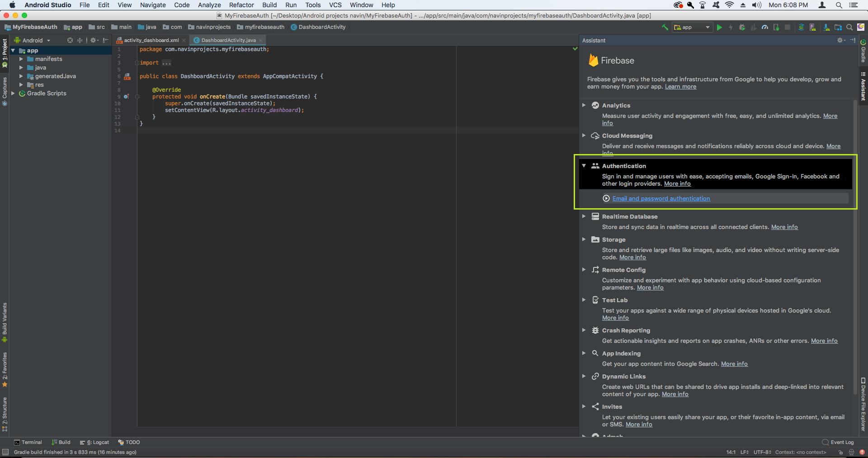Collapse the Authentication section arrow
The image size is (868, 458).
tap(584, 166)
